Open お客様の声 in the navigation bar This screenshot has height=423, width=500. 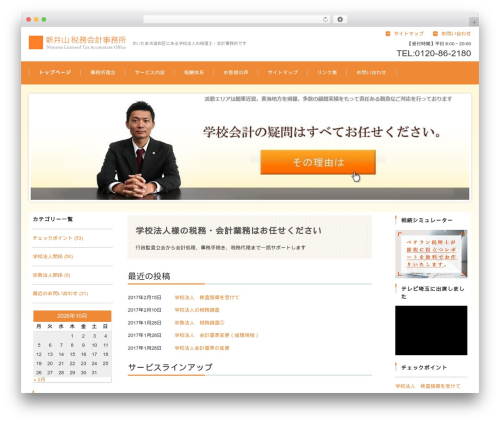click(x=236, y=72)
